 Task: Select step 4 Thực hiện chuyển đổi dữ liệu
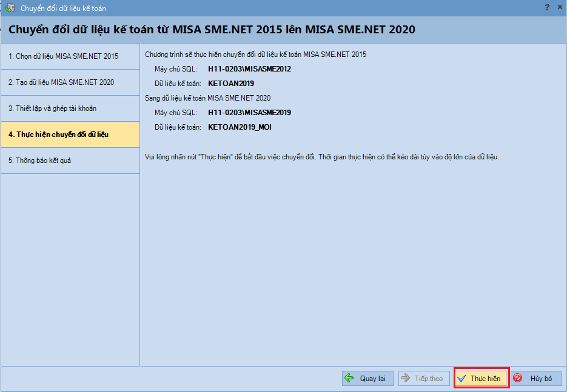[x=70, y=135]
